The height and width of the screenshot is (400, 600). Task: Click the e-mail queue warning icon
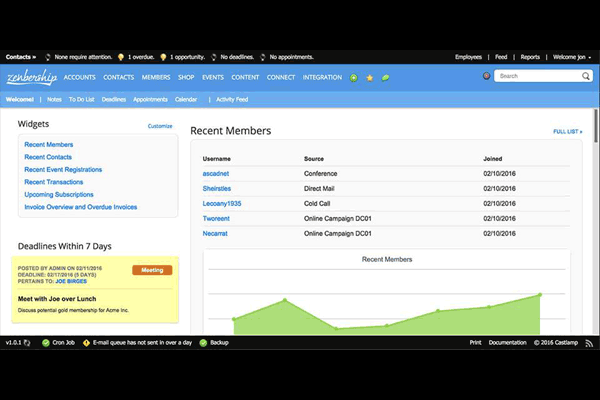click(84, 342)
